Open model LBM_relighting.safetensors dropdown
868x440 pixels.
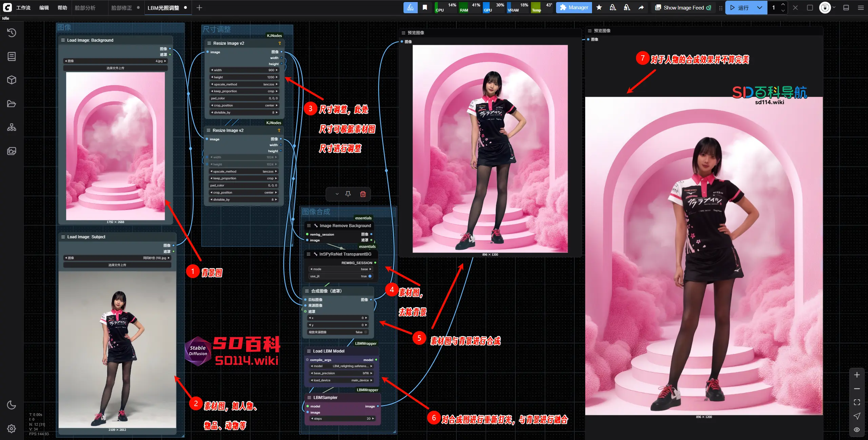pos(342,366)
